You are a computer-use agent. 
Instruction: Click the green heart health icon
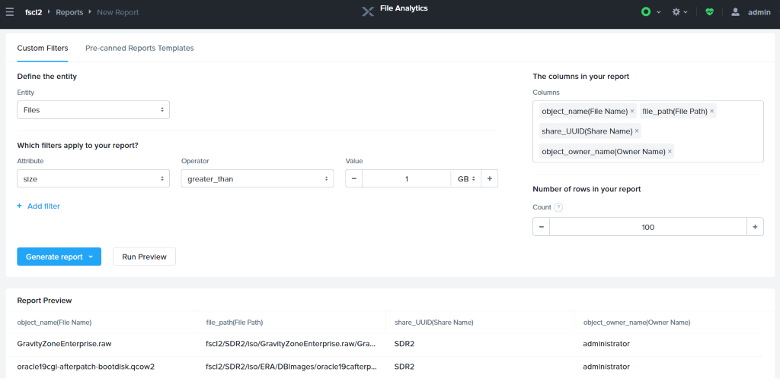click(710, 12)
